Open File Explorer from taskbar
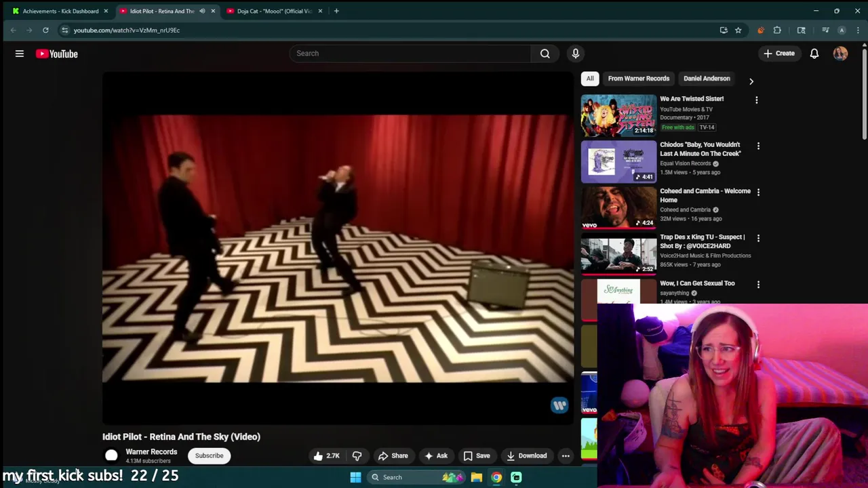 (477, 477)
